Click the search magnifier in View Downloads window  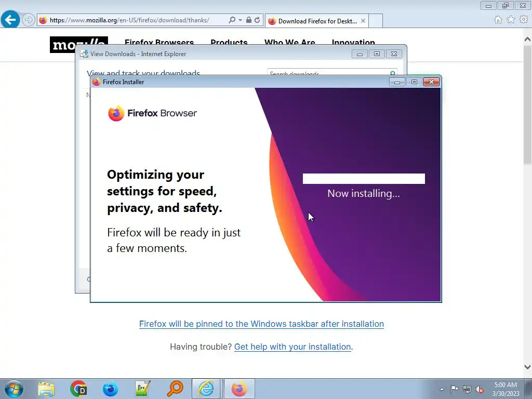click(393, 73)
